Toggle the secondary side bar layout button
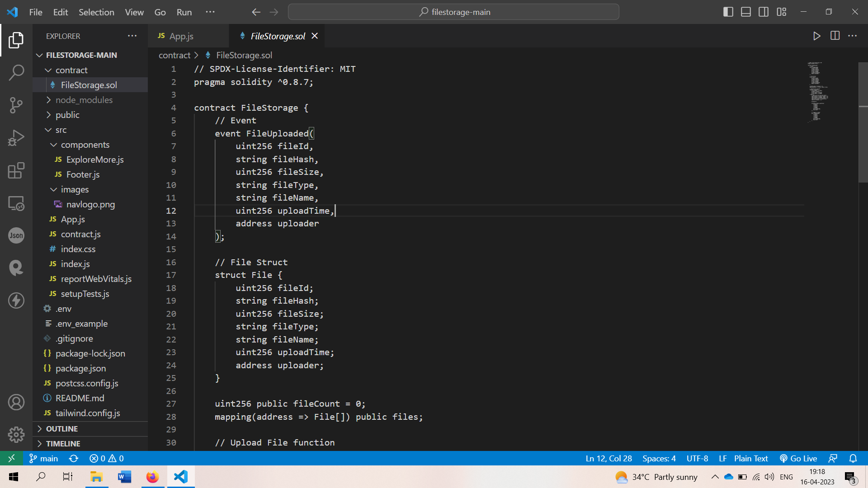This screenshot has height=488, width=868. coord(764,12)
